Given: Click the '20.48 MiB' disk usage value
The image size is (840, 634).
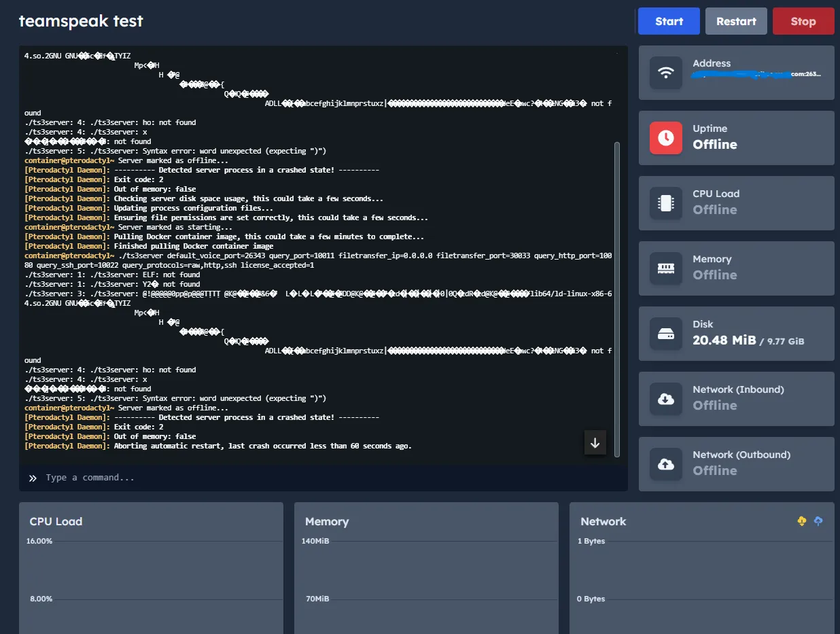Looking at the screenshot, I should [x=724, y=340].
